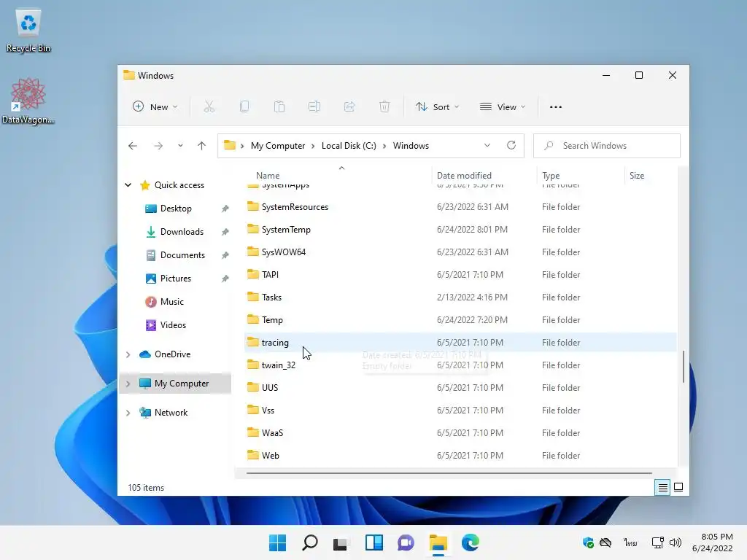This screenshot has width=747, height=560.
Task: Expand the address bar history dropdown
Action: pyautogui.click(x=487, y=145)
